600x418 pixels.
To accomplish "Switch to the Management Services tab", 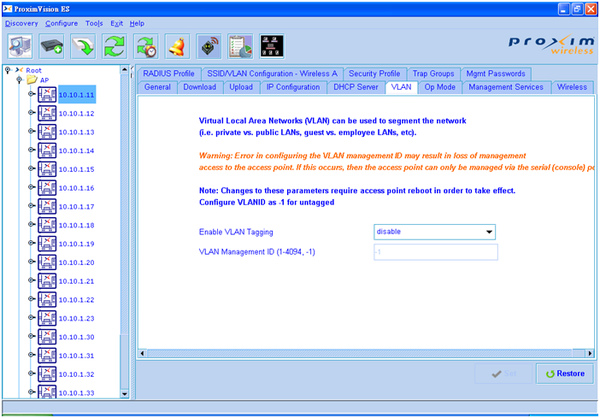I will 506,87.
